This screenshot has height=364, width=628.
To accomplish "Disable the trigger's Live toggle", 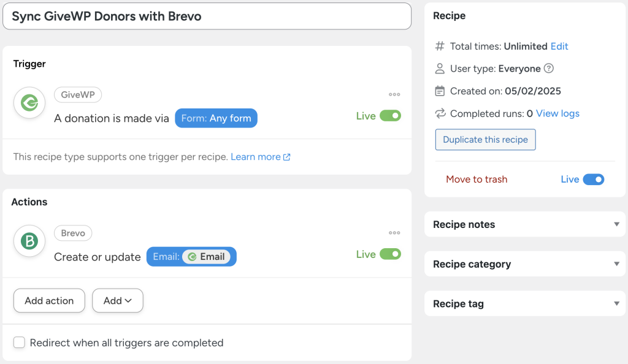I will [x=391, y=115].
